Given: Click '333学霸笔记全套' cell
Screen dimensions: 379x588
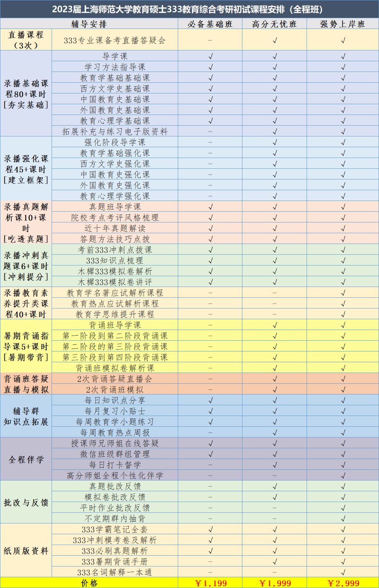Looking at the screenshot, I should pyautogui.click(x=115, y=529).
